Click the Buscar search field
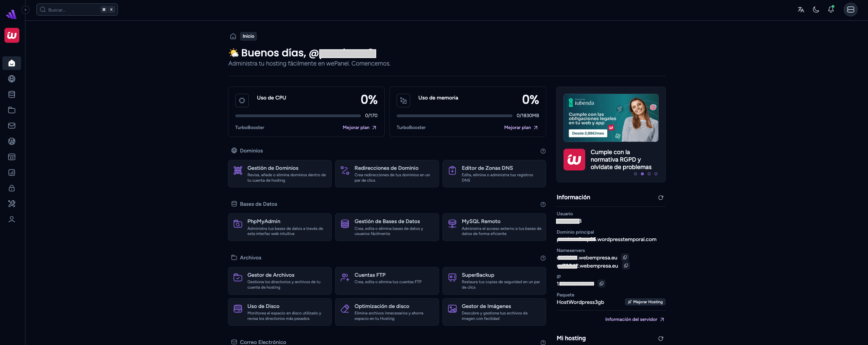This screenshot has width=868, height=345. (x=77, y=10)
